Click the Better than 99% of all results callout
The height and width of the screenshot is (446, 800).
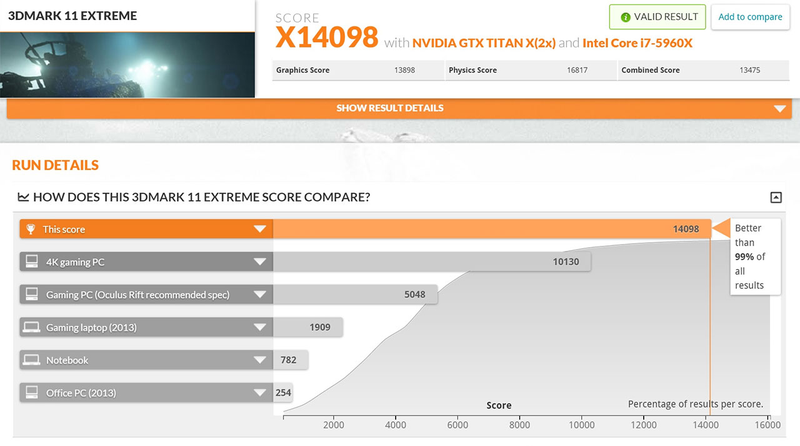tap(755, 257)
